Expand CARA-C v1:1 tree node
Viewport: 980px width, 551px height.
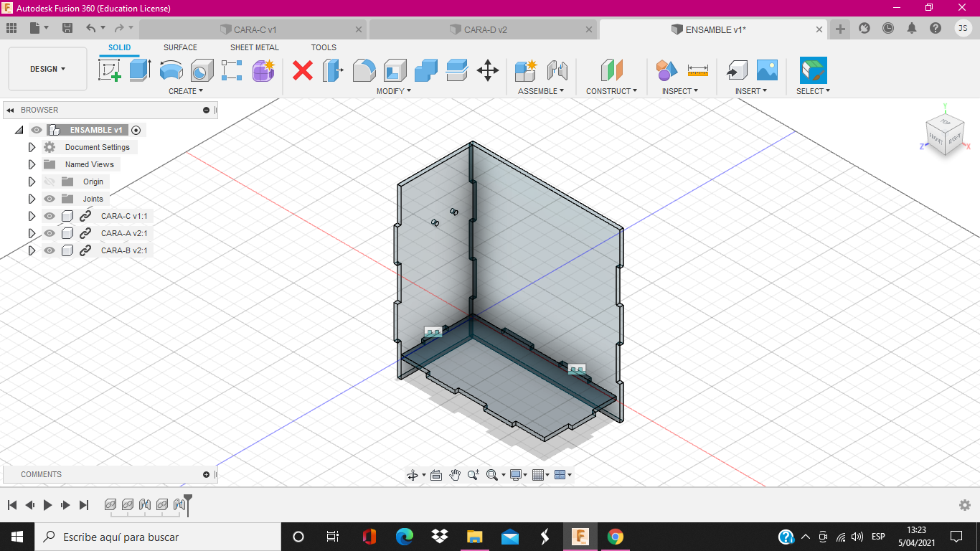tap(32, 216)
